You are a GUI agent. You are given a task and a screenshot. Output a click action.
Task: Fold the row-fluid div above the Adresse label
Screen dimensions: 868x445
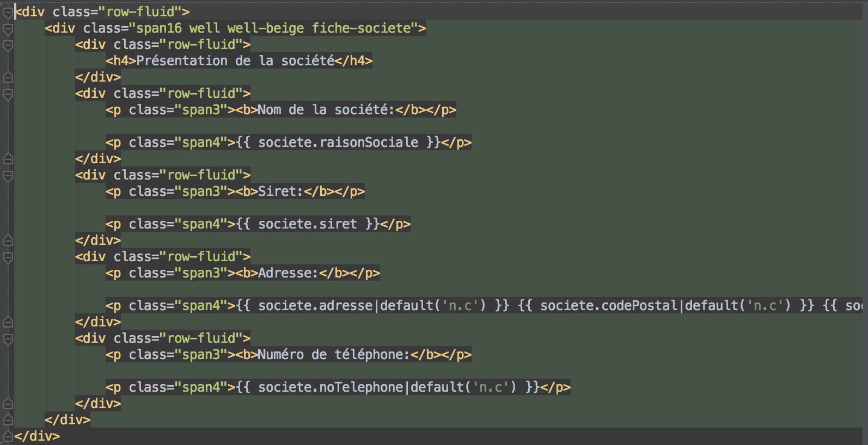coord(8,257)
